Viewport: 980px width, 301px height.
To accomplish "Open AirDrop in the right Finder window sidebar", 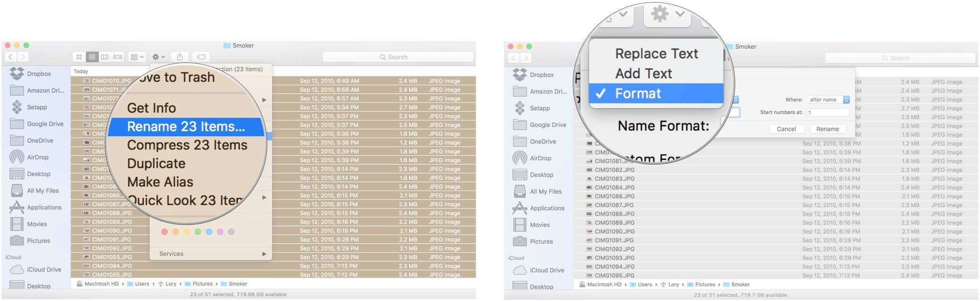I will point(532,158).
